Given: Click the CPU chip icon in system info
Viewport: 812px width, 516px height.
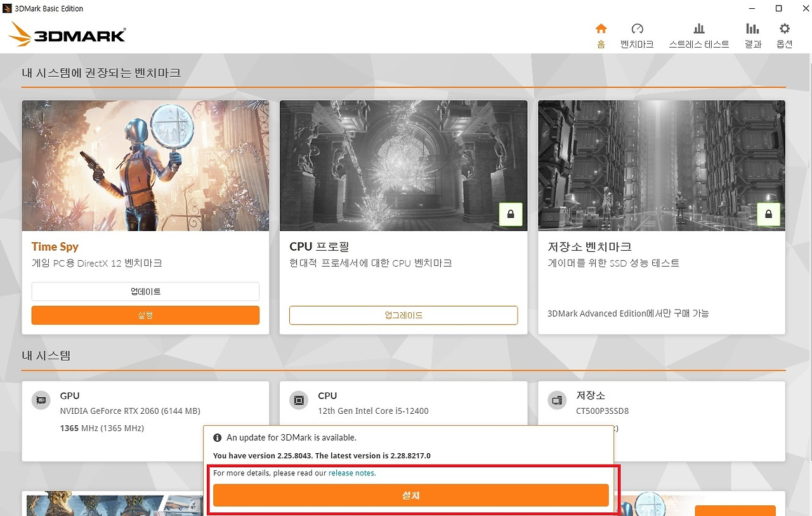Looking at the screenshot, I should pos(298,400).
